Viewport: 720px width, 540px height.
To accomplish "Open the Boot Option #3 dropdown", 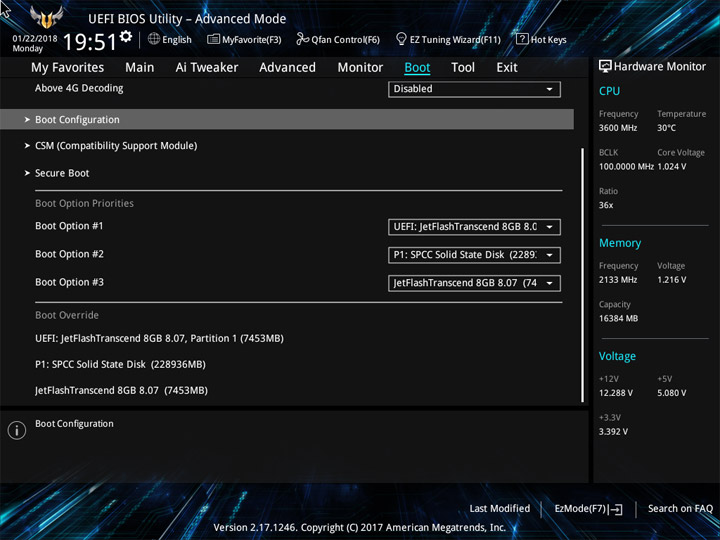I will [x=474, y=283].
